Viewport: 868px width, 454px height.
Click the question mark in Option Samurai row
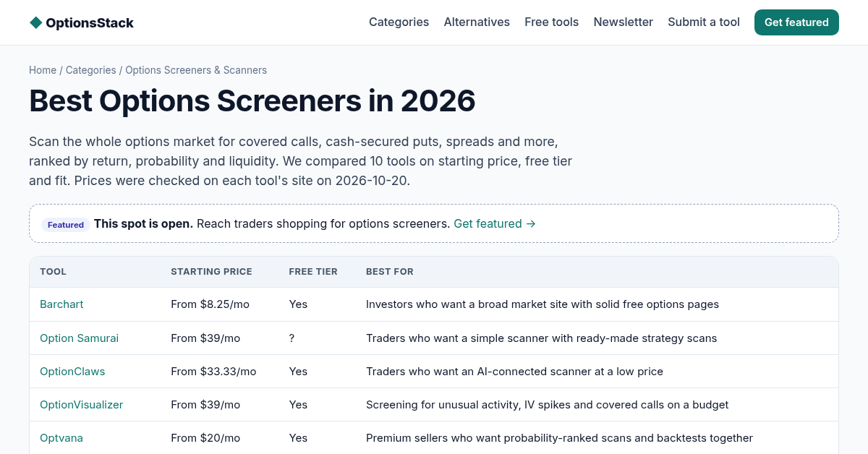(292, 338)
